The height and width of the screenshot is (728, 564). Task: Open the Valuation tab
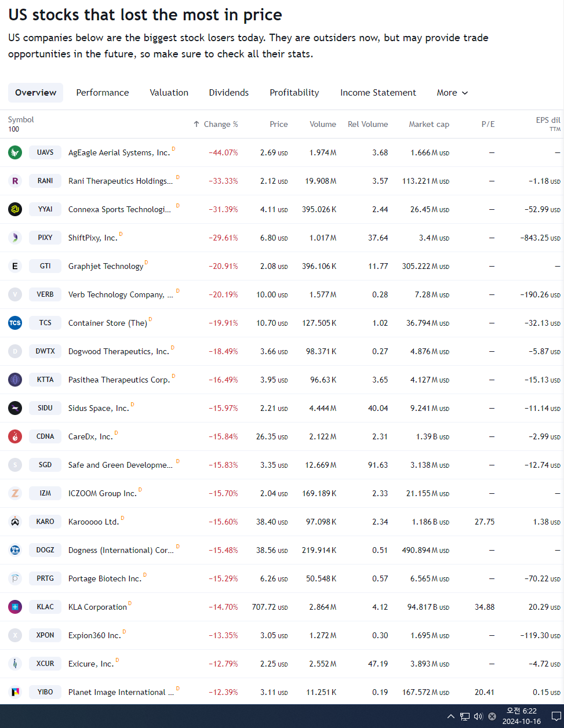tap(169, 93)
